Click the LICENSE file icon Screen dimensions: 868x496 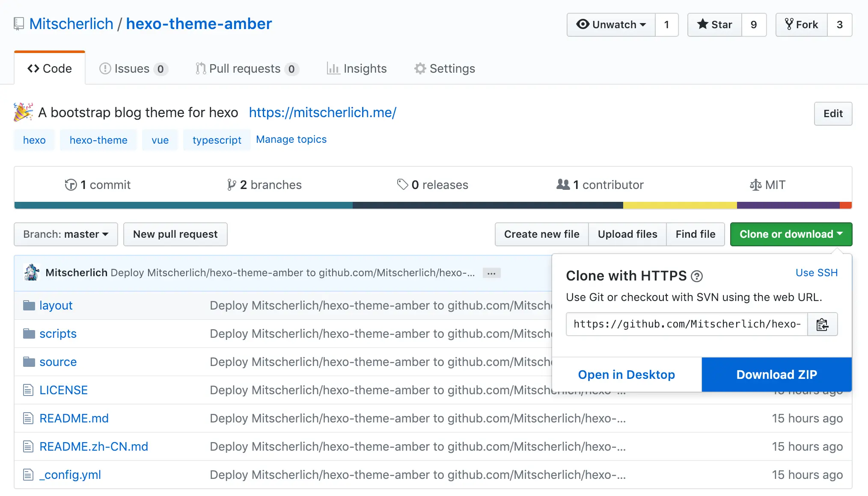(x=28, y=390)
